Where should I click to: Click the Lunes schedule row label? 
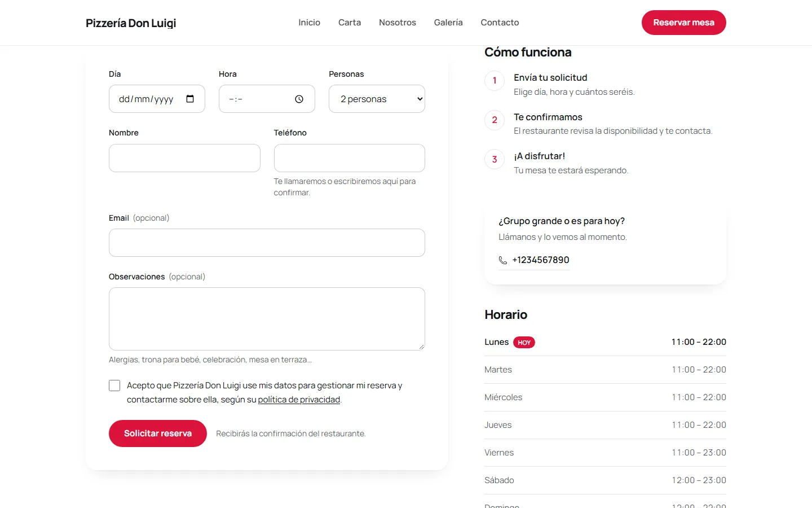coord(496,342)
